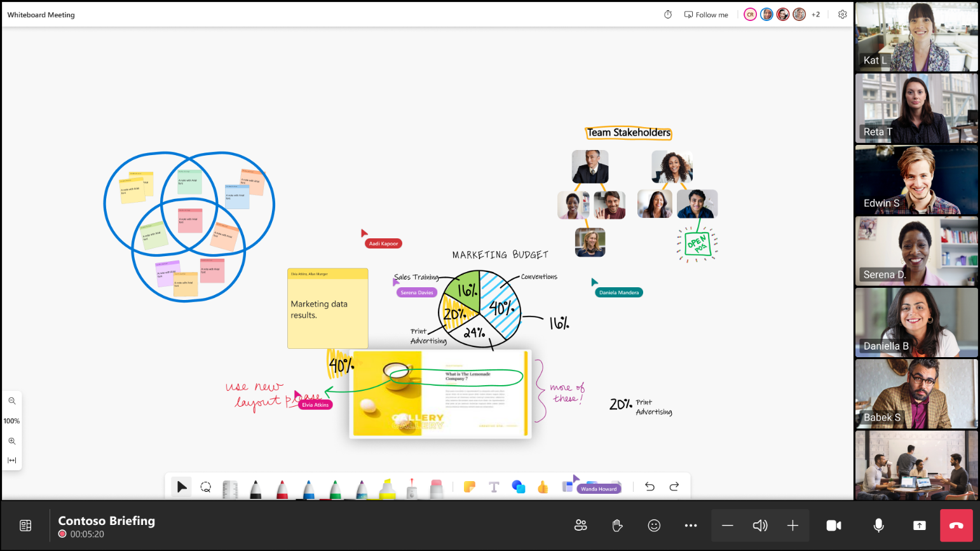Insert a shape using the shapes icon
Viewport: 980px width, 551px height.
click(x=518, y=486)
